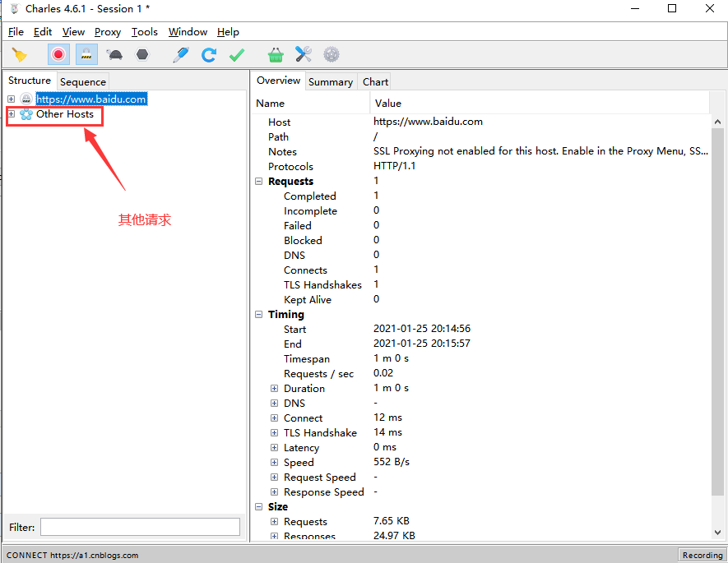Select the Overview tab
728x563 pixels.
click(x=278, y=81)
